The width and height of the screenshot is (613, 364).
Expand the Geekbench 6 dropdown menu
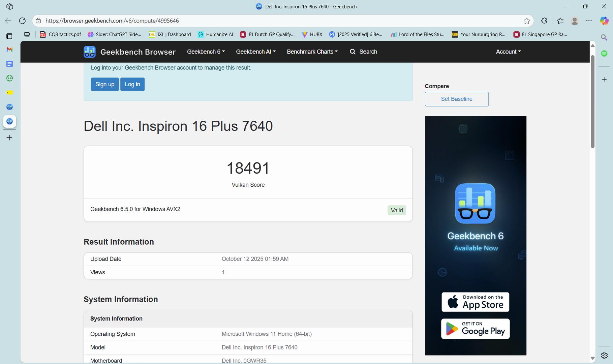(206, 52)
